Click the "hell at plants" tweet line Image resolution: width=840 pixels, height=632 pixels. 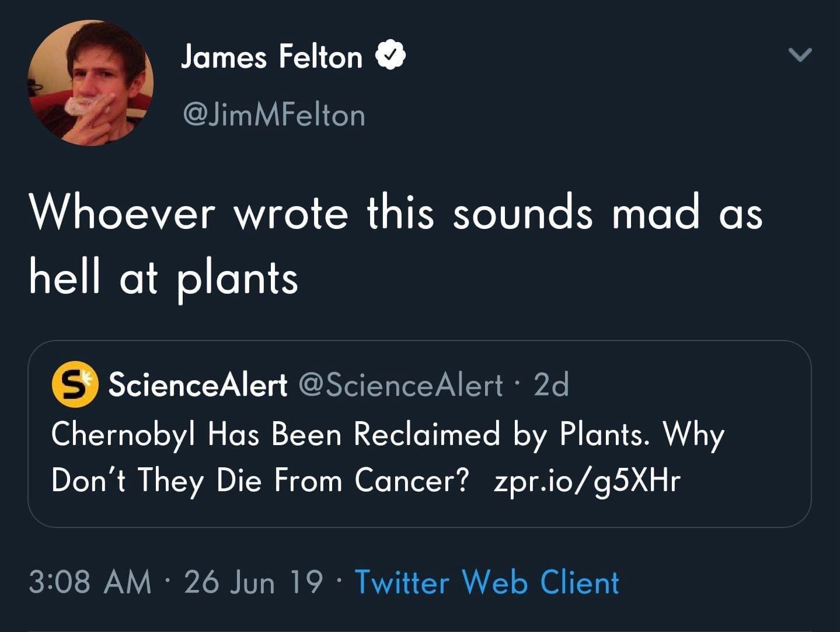click(x=163, y=278)
